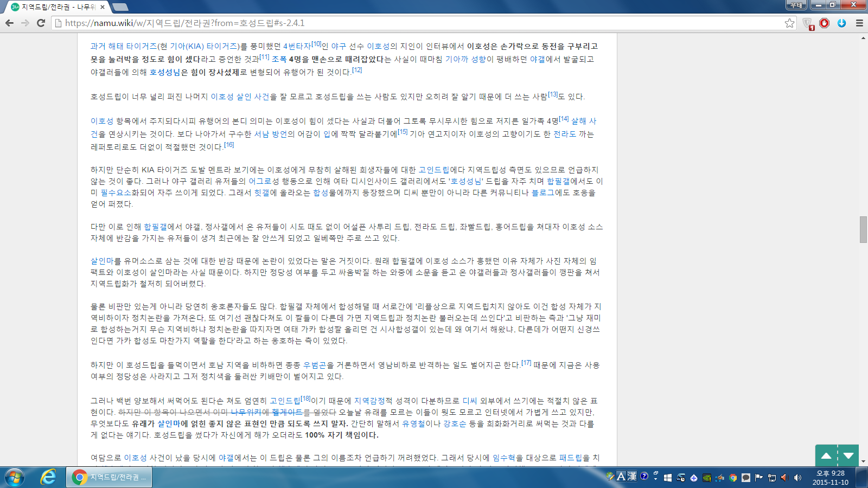Jump to page top with up arrow

tap(826, 455)
